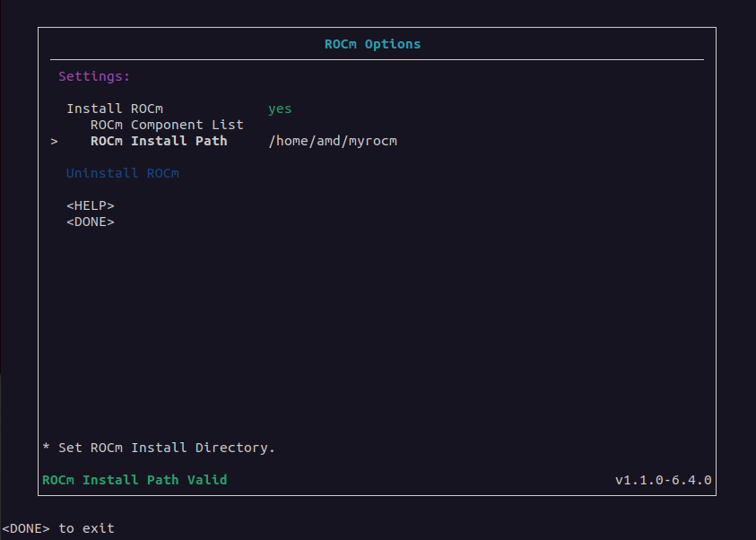756x540 pixels.
Task: Click the asterisk before the install hint
Action: [46, 448]
